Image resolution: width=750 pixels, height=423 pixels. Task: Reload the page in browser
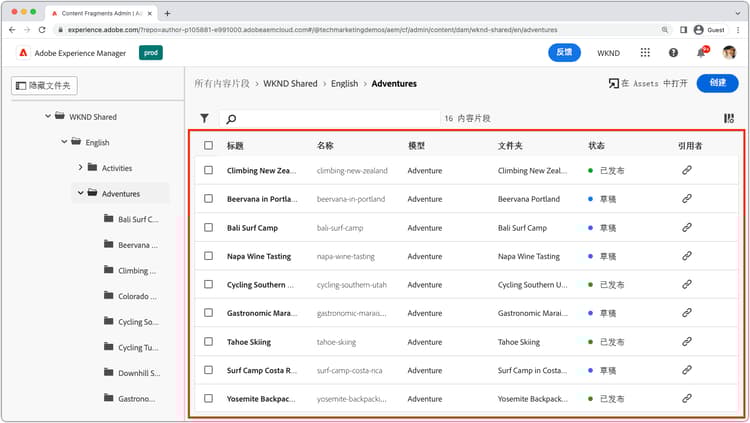42,30
